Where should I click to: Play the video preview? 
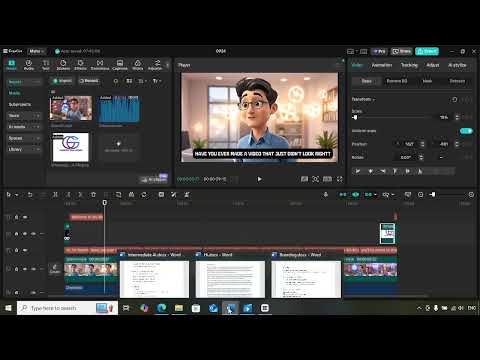259,179
